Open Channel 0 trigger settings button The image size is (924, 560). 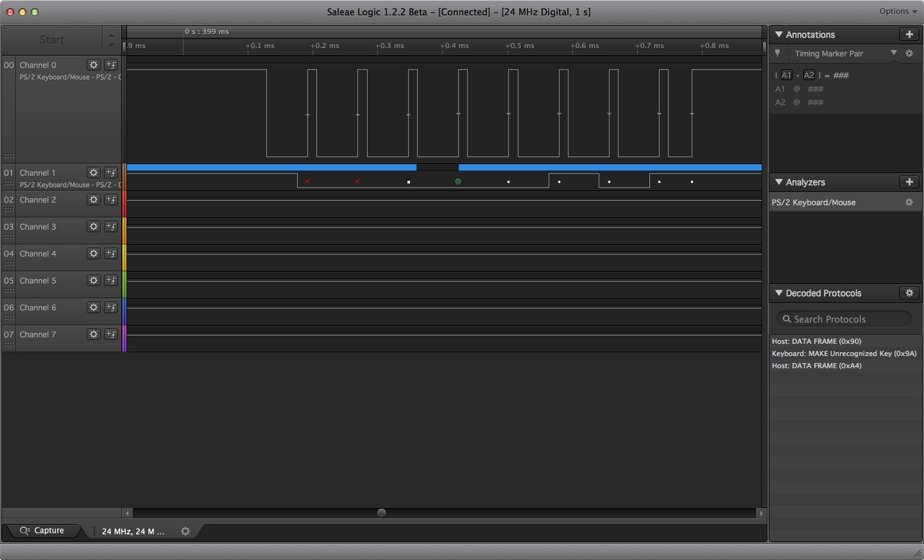(x=111, y=65)
